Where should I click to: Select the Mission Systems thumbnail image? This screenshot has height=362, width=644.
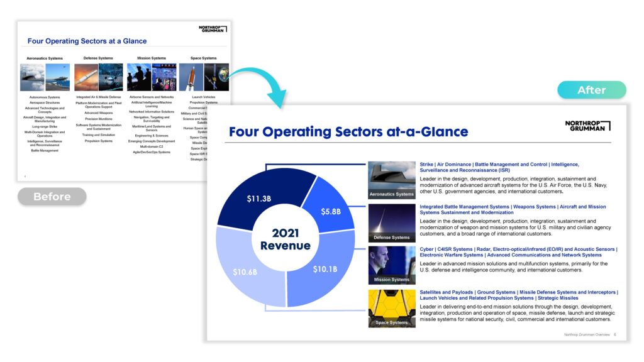coord(391,265)
